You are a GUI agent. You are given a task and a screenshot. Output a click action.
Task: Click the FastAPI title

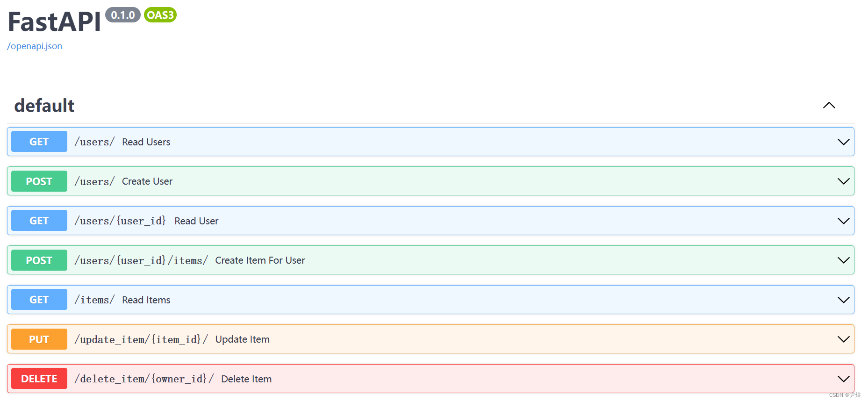point(54,22)
